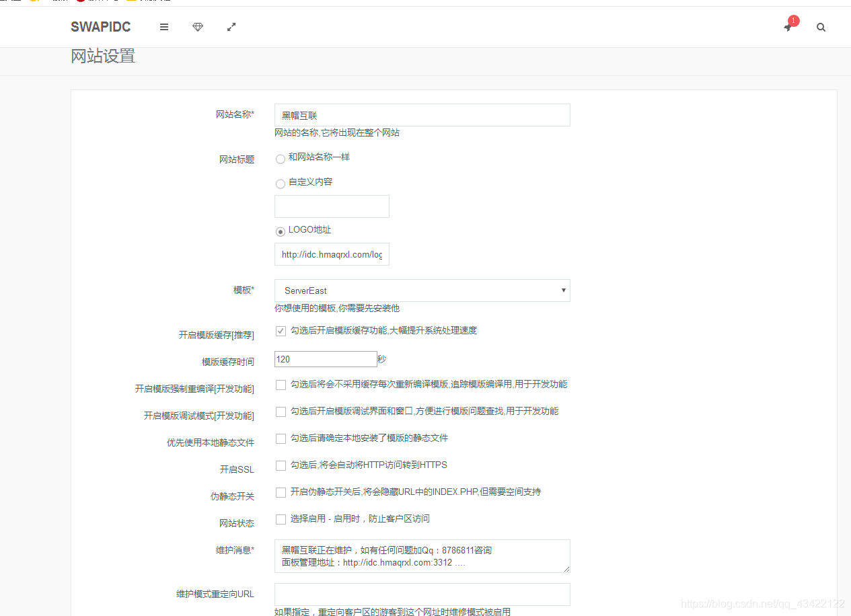Click the search magnifier icon
851x616 pixels.
click(821, 28)
